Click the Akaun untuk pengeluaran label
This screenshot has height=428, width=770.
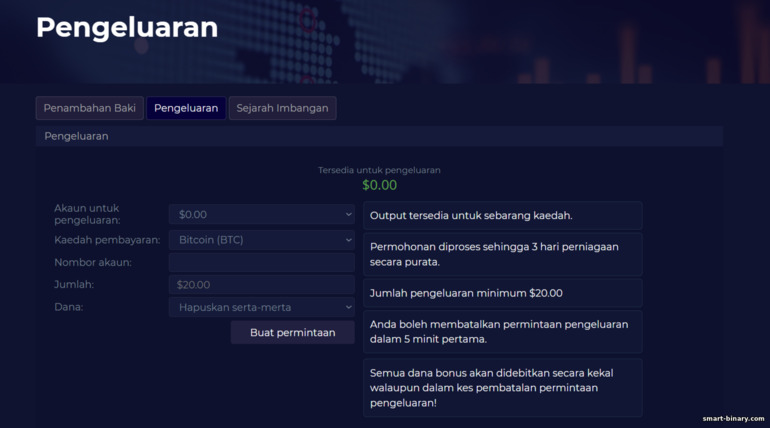point(87,214)
